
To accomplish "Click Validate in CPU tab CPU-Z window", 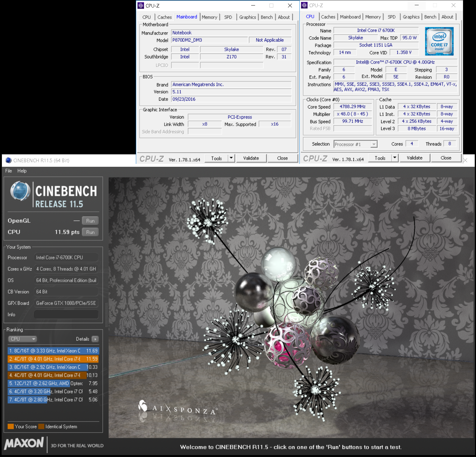I will pyautogui.click(x=415, y=158).
